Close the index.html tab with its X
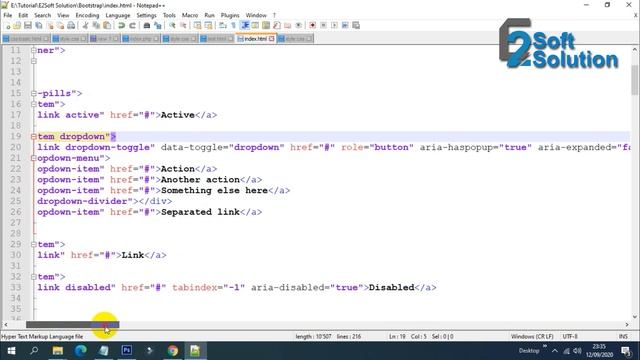 [271, 39]
